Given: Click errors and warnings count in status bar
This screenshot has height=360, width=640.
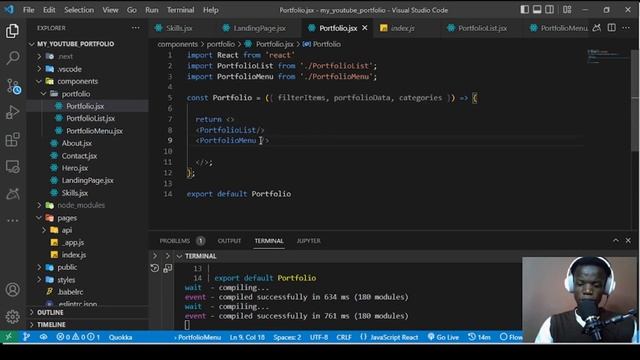Looking at the screenshot, I should click(78, 337).
